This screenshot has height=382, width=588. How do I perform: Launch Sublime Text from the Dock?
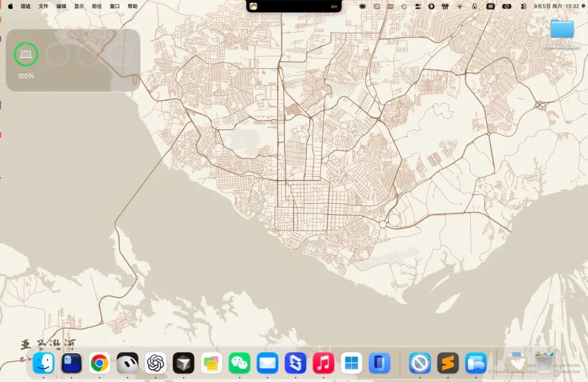pos(448,363)
